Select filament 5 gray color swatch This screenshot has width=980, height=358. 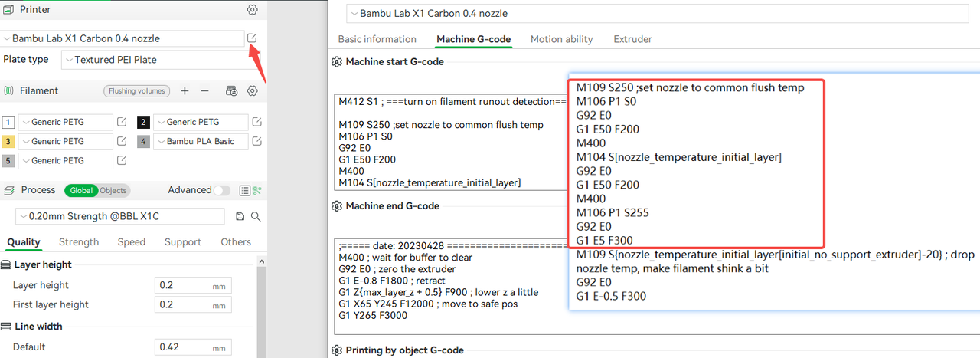tap(8, 161)
